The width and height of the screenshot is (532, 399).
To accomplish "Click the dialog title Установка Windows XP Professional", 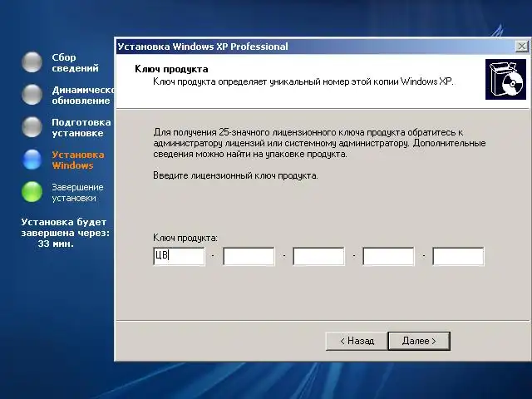I will (203, 47).
